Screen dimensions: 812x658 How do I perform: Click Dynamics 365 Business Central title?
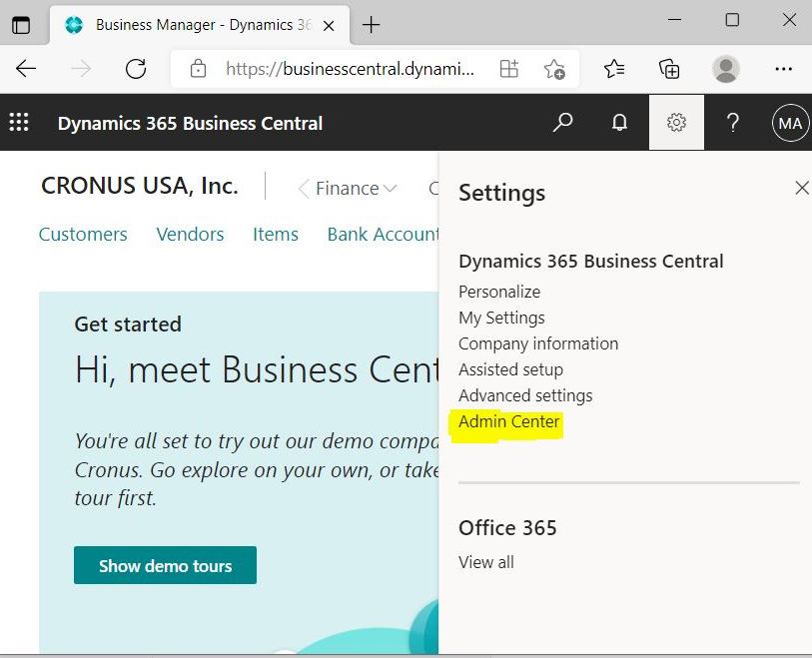click(x=190, y=123)
